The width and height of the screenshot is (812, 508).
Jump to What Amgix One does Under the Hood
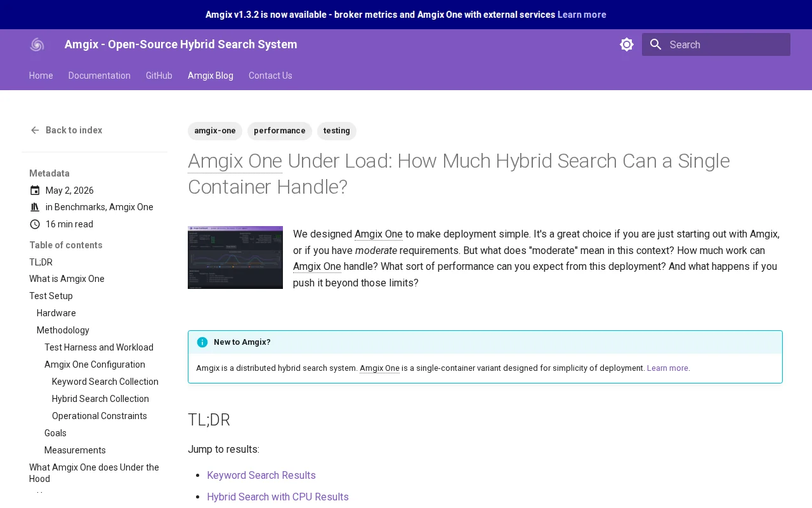click(x=94, y=473)
